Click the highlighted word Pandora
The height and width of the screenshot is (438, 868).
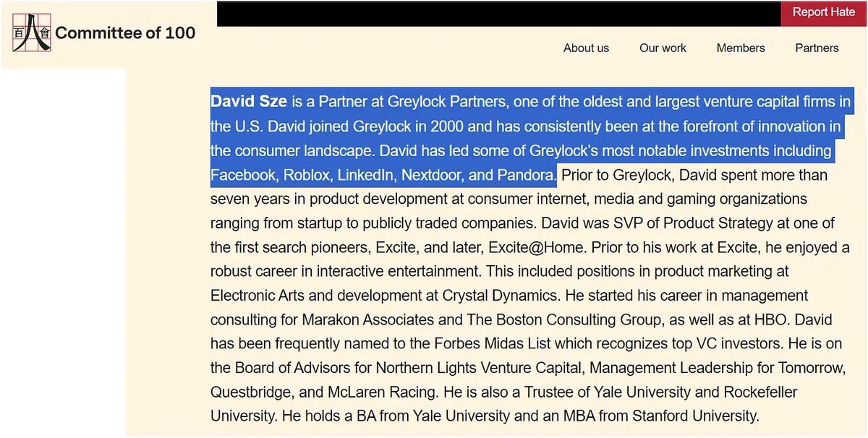click(527, 176)
